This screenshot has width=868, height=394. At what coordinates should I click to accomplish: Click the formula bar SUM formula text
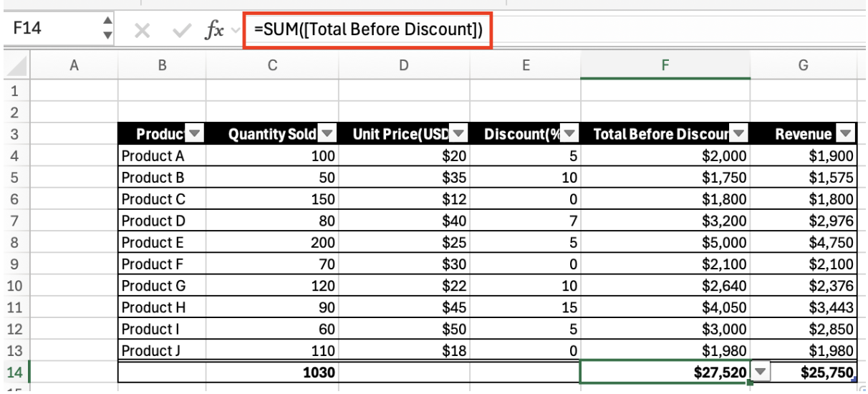point(367,30)
